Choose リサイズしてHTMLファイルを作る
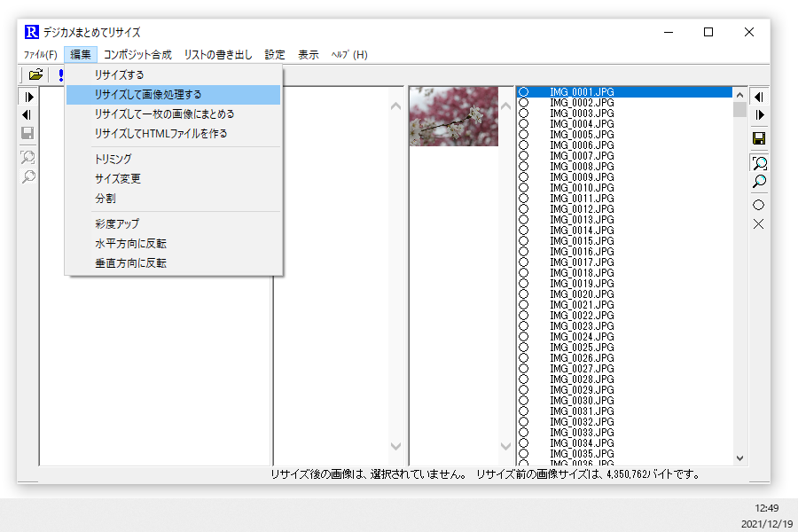This screenshot has height=532, width=798. click(173, 134)
